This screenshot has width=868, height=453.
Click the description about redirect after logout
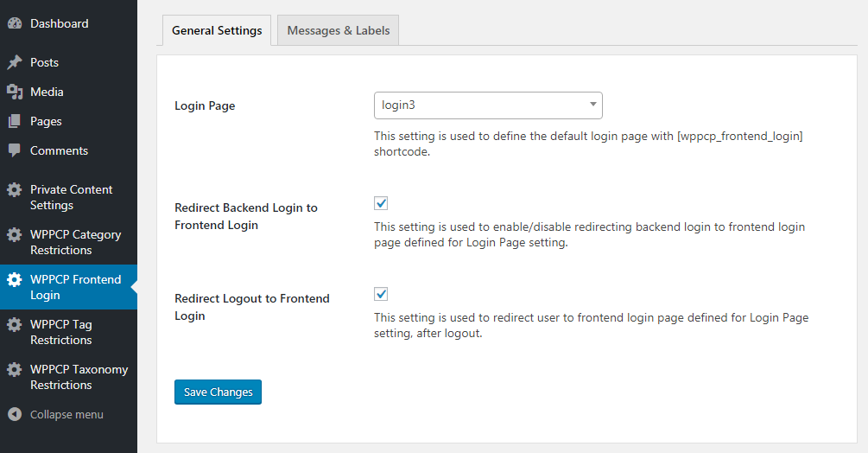[592, 325]
